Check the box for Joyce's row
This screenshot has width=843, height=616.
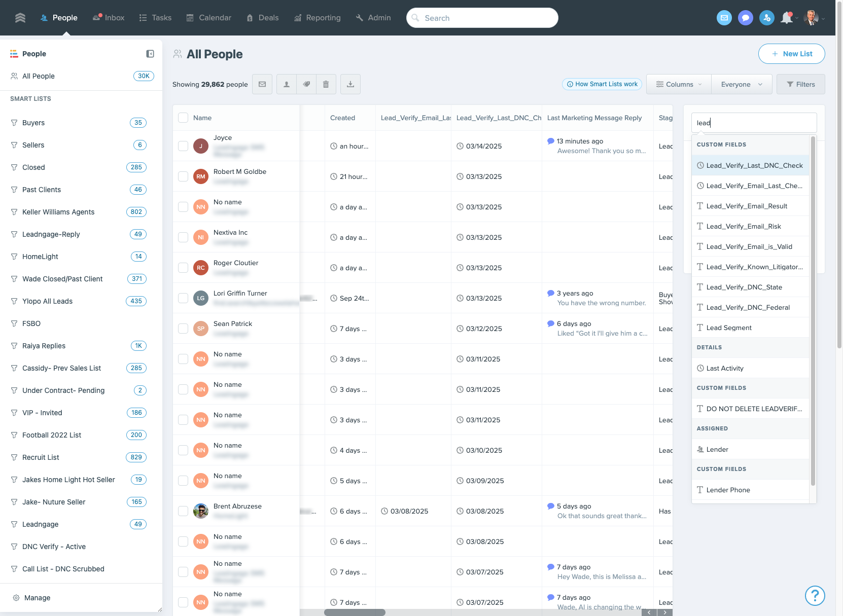(x=183, y=146)
